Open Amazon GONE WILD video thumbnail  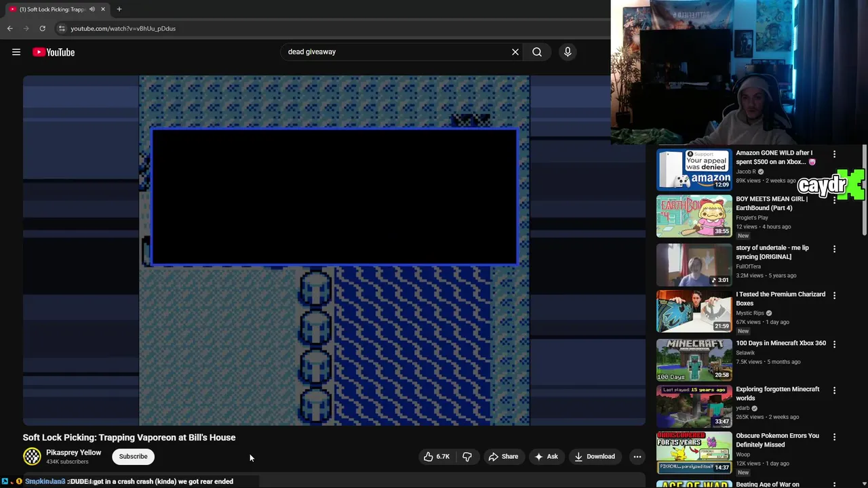coord(694,169)
